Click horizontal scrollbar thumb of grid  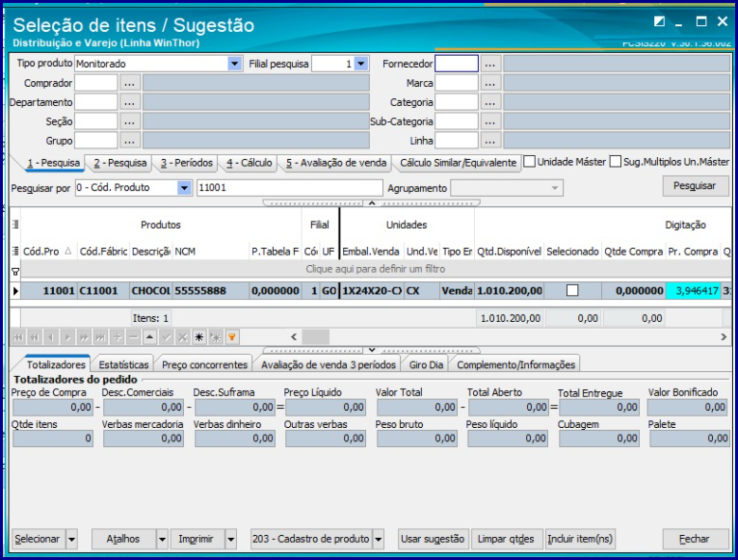(x=315, y=337)
